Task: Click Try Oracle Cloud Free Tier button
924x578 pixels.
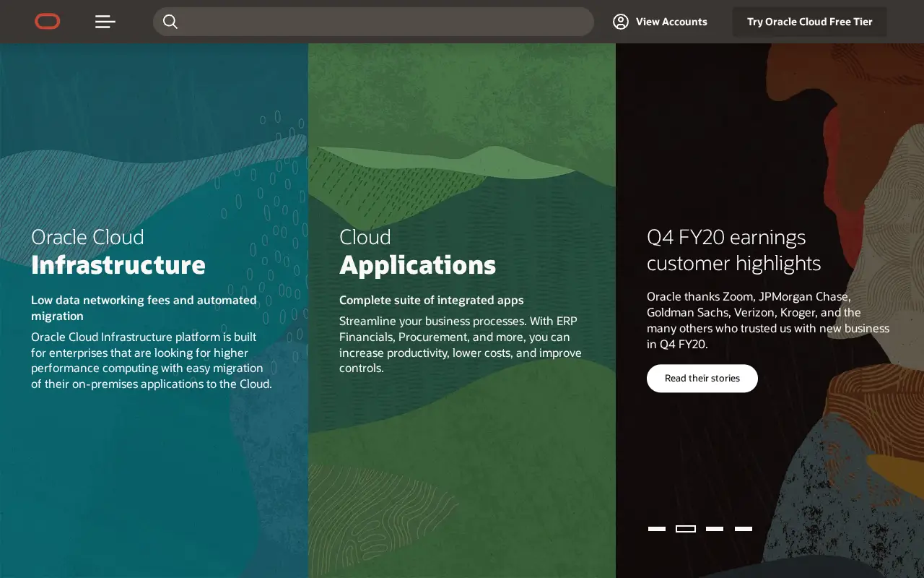Action: click(x=810, y=22)
